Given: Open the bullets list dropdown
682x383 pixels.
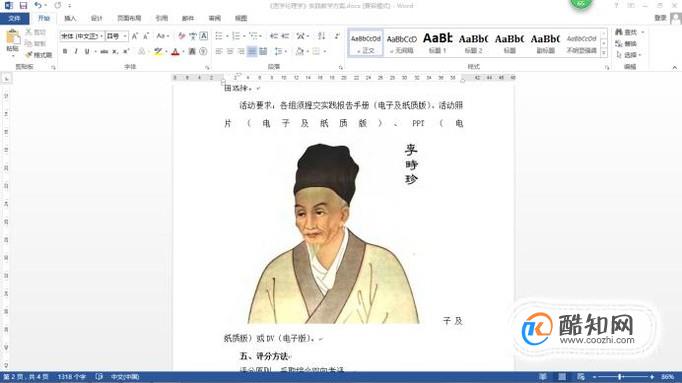Looking at the screenshot, I should [227, 36].
